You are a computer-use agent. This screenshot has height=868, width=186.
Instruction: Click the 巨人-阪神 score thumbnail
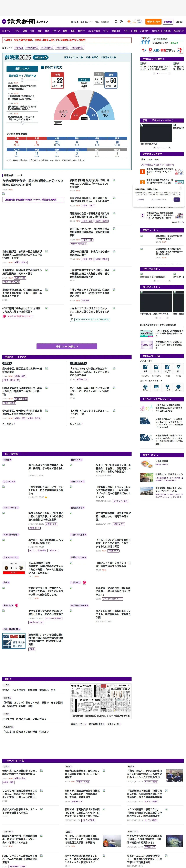point(14,568)
